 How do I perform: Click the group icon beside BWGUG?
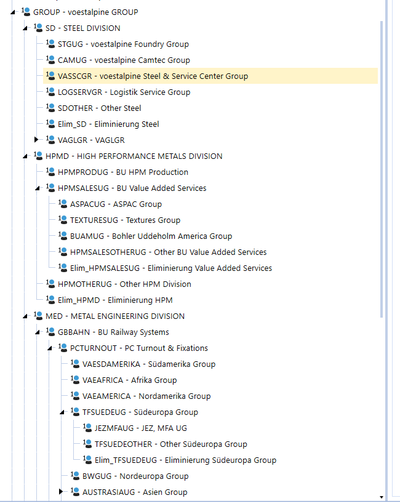click(75, 476)
